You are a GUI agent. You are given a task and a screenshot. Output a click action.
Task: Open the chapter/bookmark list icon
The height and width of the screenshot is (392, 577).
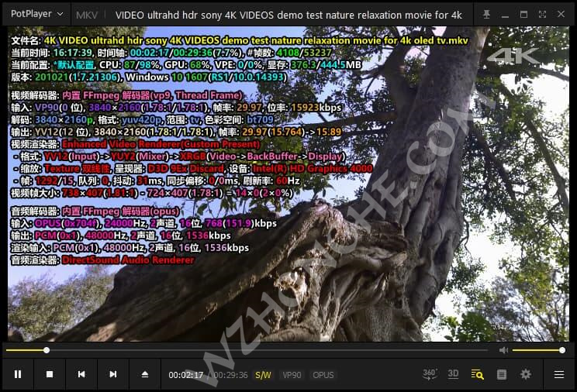click(502, 375)
